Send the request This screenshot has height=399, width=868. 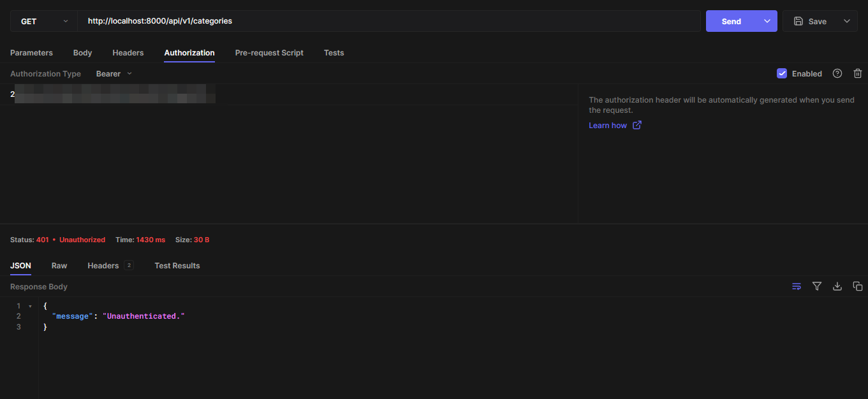[x=731, y=21]
